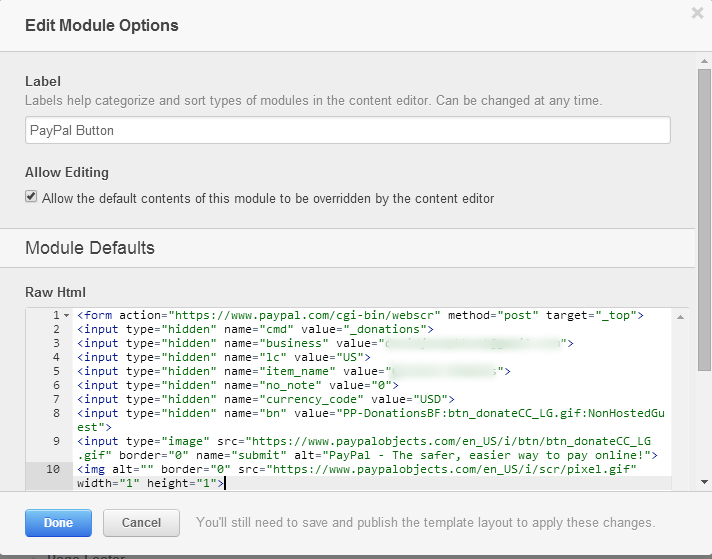Screen dimensions: 712x559
Task: Click line number 10 in gutter
Action: pyautogui.click(x=53, y=469)
